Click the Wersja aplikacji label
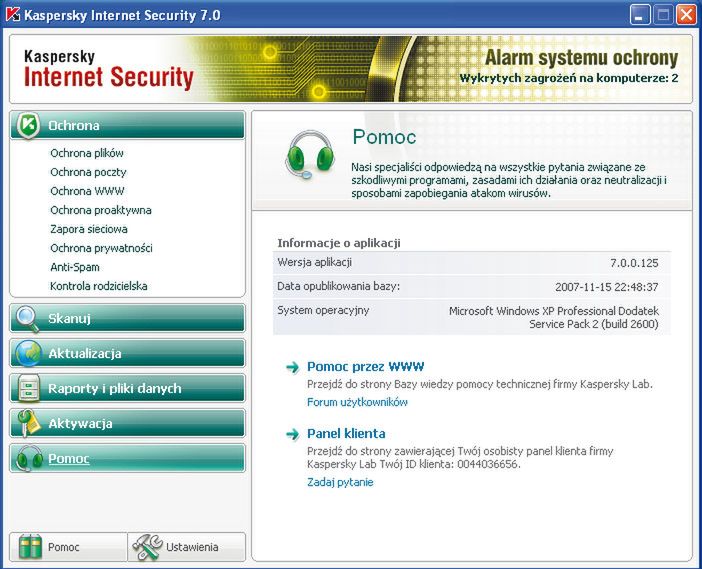Image resolution: width=702 pixels, height=569 pixels. [x=314, y=262]
